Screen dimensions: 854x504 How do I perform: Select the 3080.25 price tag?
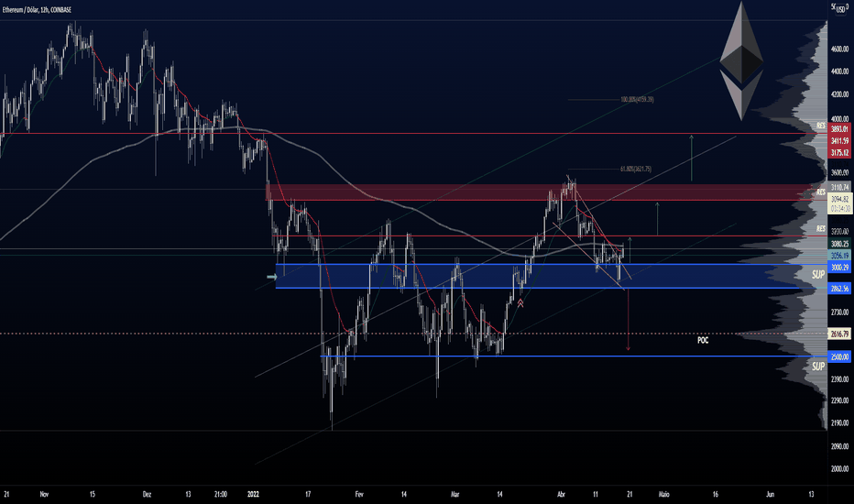click(x=840, y=244)
